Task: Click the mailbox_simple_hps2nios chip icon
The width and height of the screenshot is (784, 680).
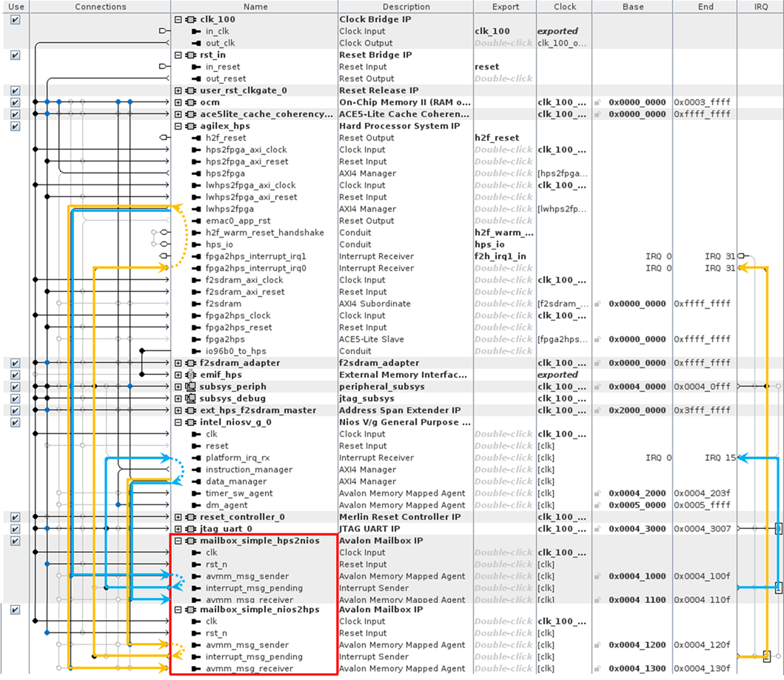Action: [190, 541]
